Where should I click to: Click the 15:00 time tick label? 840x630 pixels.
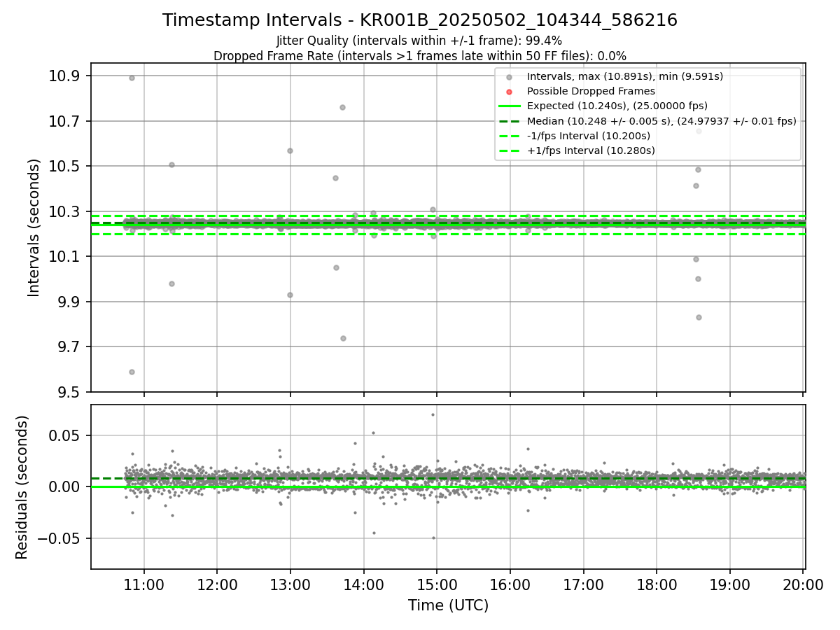tap(437, 585)
